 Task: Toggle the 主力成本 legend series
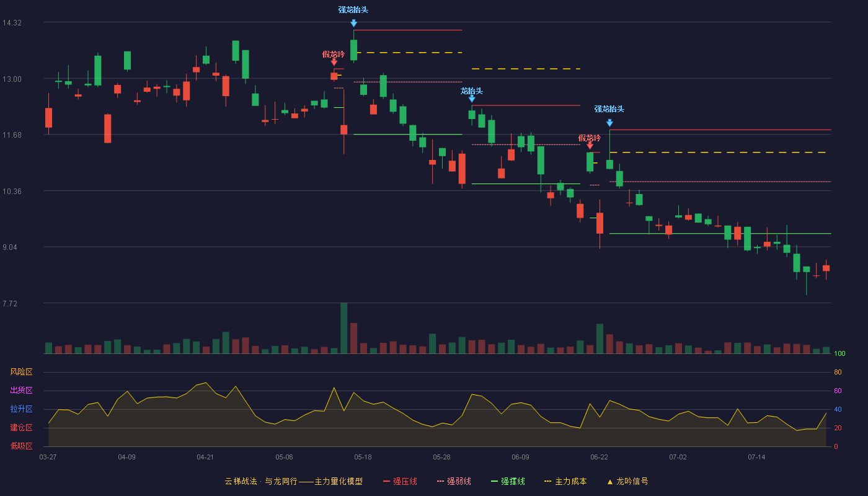pyautogui.click(x=565, y=481)
